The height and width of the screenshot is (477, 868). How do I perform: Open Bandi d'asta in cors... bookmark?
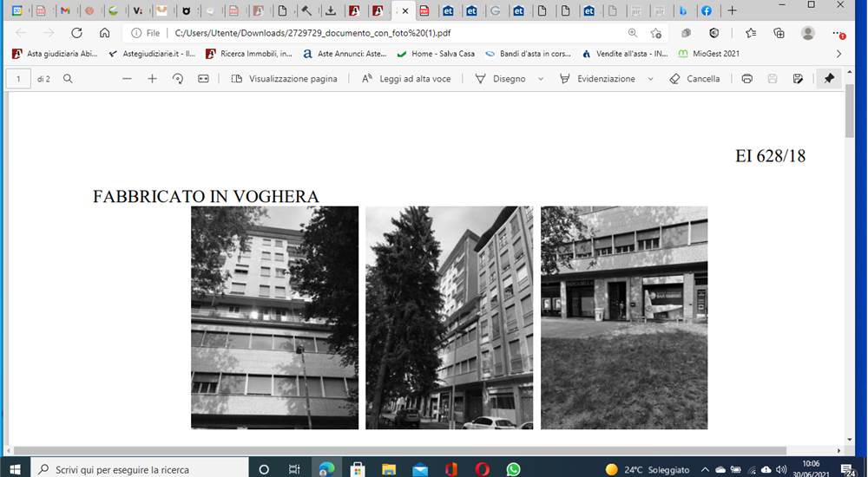coord(528,54)
